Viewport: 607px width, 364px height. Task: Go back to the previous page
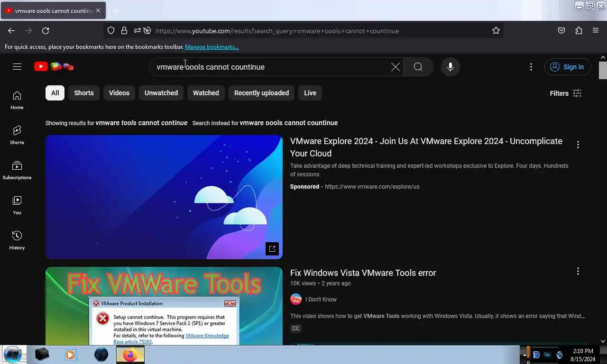pos(11,31)
